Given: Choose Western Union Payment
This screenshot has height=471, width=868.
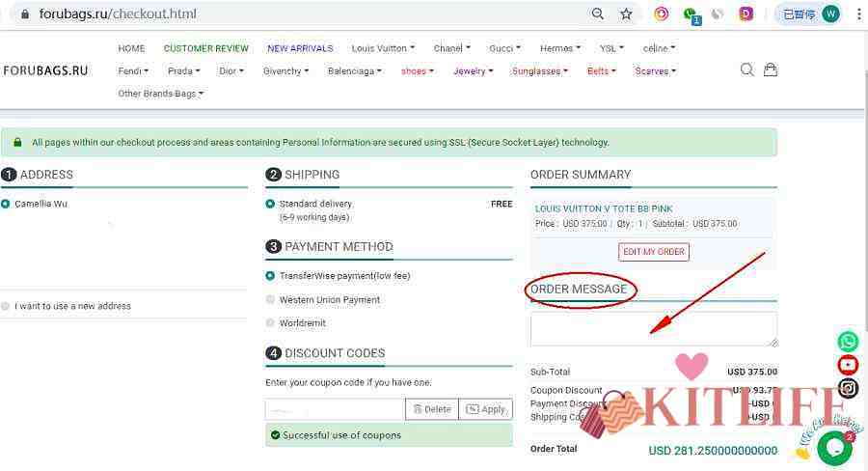Looking at the screenshot, I should [270, 300].
